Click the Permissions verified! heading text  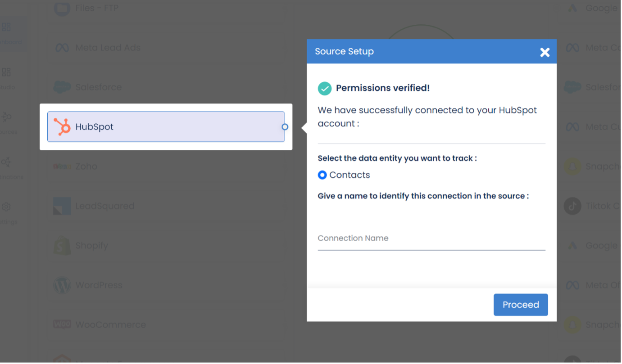(x=383, y=89)
